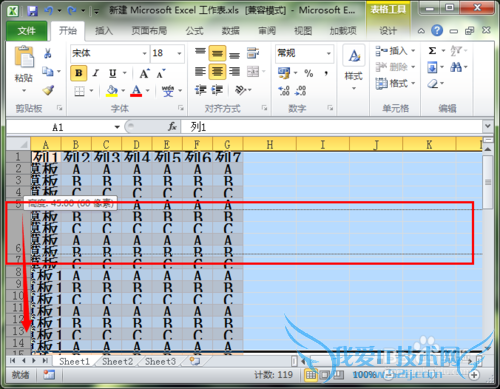Switch to Sheet2 tab

[x=117, y=362]
